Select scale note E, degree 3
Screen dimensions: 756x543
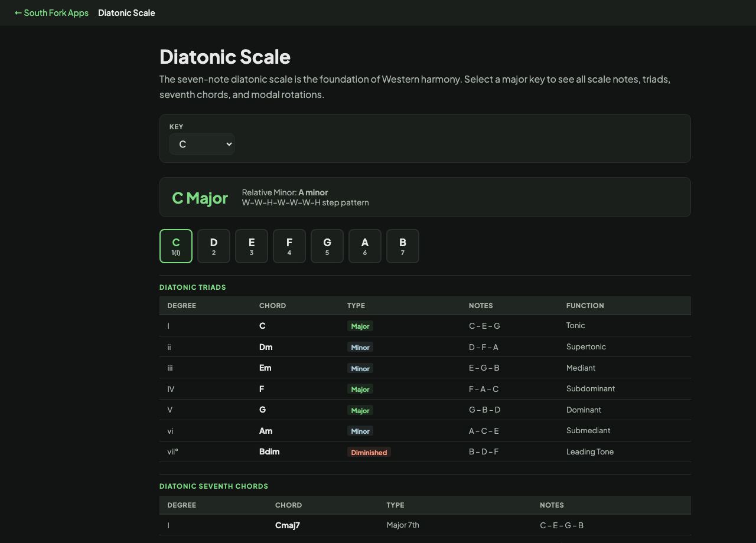[252, 246]
